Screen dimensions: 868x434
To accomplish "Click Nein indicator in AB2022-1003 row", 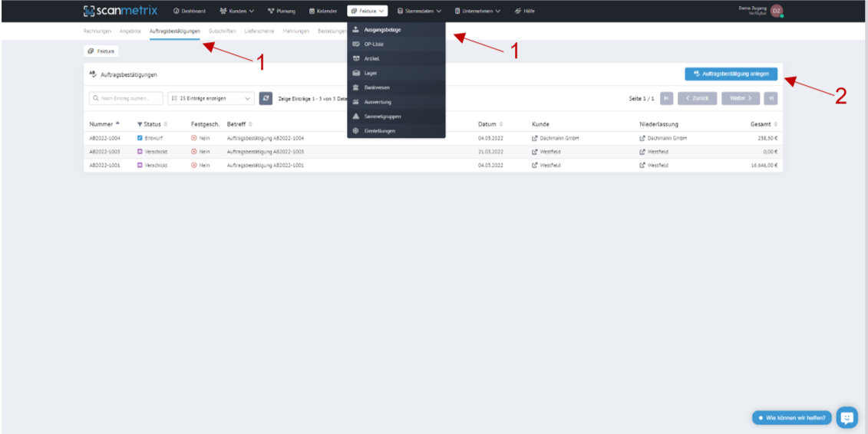I will click(200, 152).
